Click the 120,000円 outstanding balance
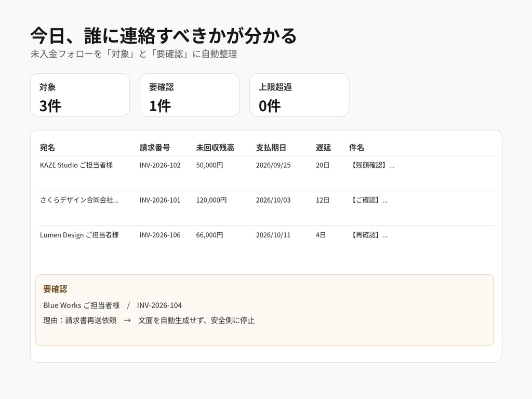The height and width of the screenshot is (399, 532). 211,200
